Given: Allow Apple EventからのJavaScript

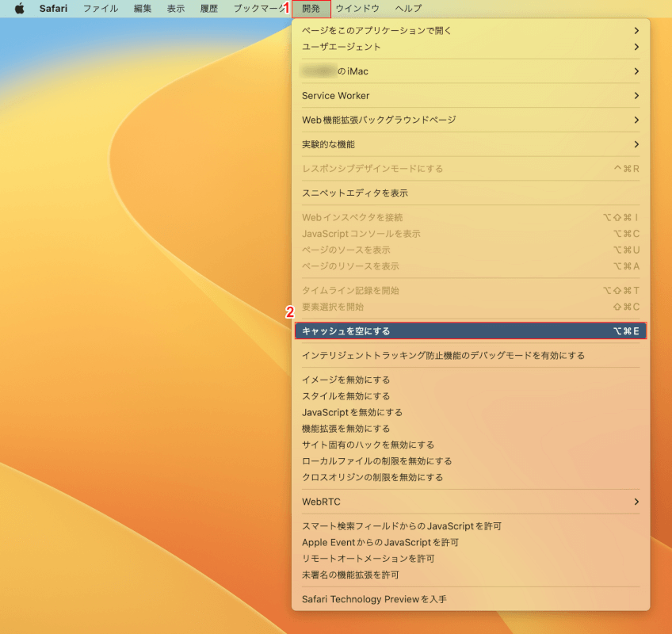Looking at the screenshot, I should pos(471,543).
